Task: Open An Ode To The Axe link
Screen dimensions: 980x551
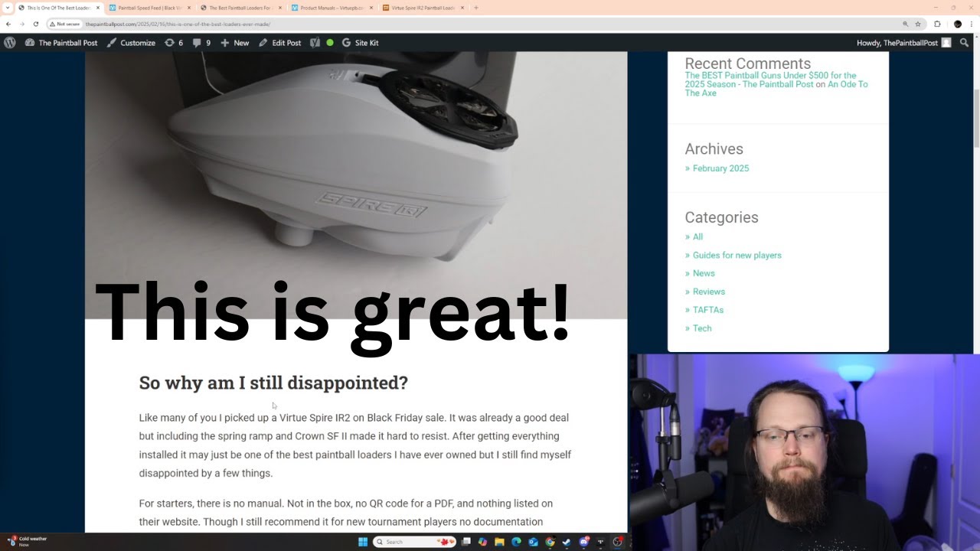Action: tap(776, 89)
